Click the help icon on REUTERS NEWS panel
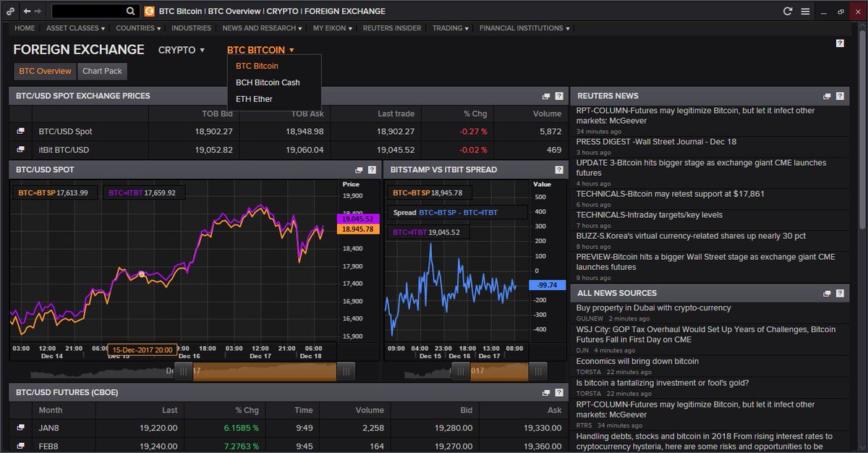Viewport: 868px width, 453px height. 839,96
